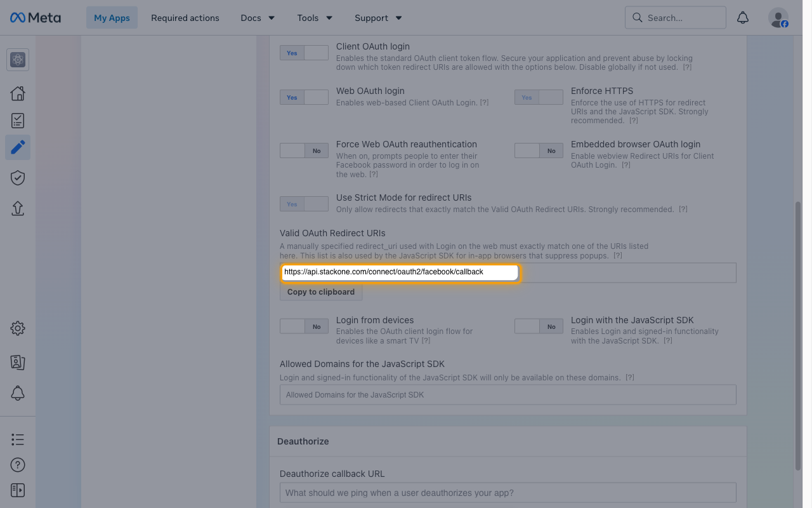812x508 pixels.
Task: Open the app icon in the sidebar
Action: [x=18, y=60]
